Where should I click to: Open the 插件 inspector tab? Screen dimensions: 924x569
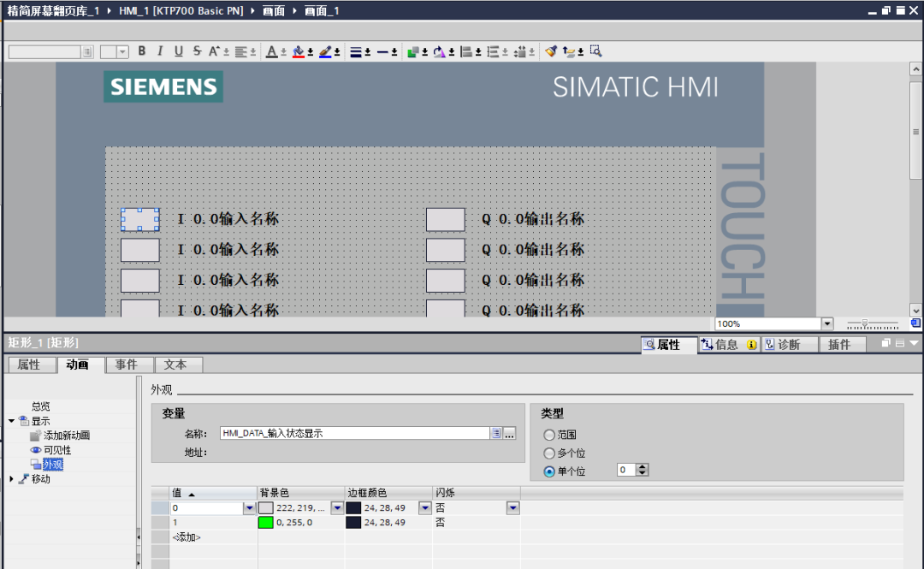pyautogui.click(x=843, y=344)
